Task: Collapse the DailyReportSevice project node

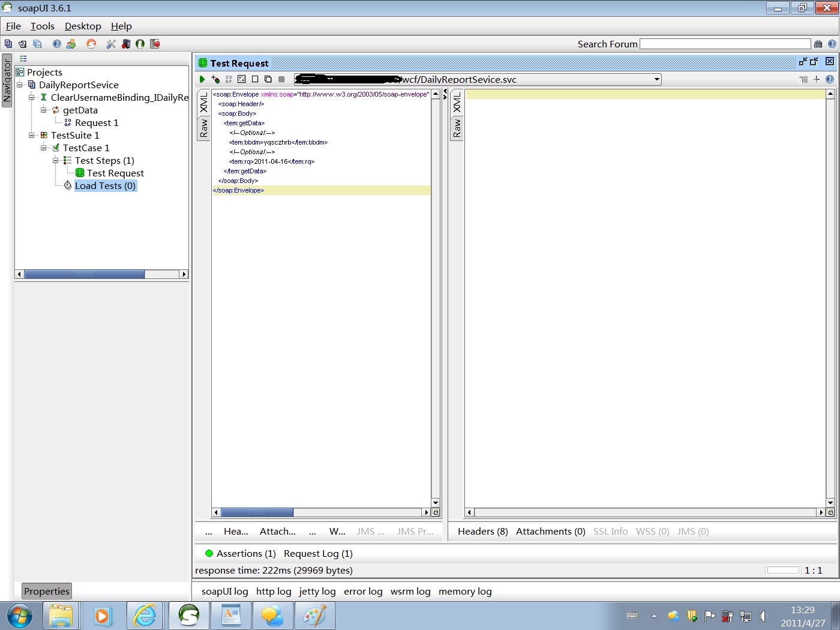Action: click(x=20, y=85)
